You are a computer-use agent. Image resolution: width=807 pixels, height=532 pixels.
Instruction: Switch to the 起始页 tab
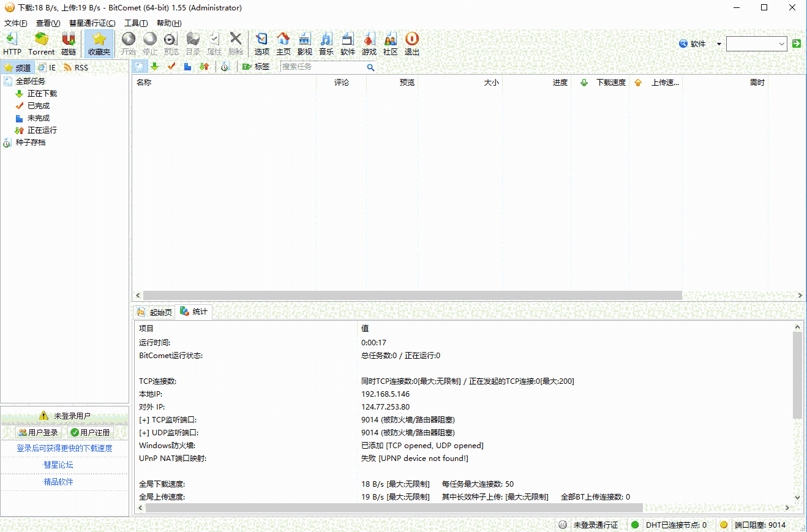pyautogui.click(x=155, y=312)
